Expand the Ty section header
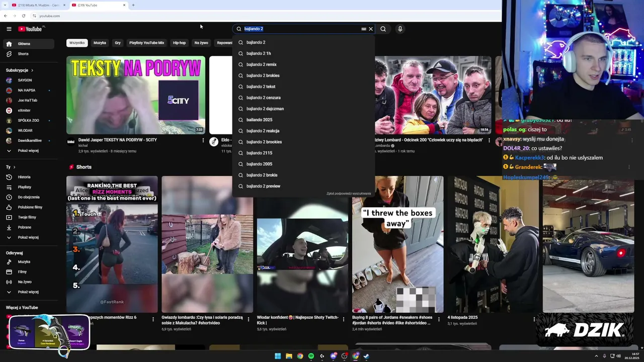This screenshot has width=644, height=362. (x=11, y=167)
